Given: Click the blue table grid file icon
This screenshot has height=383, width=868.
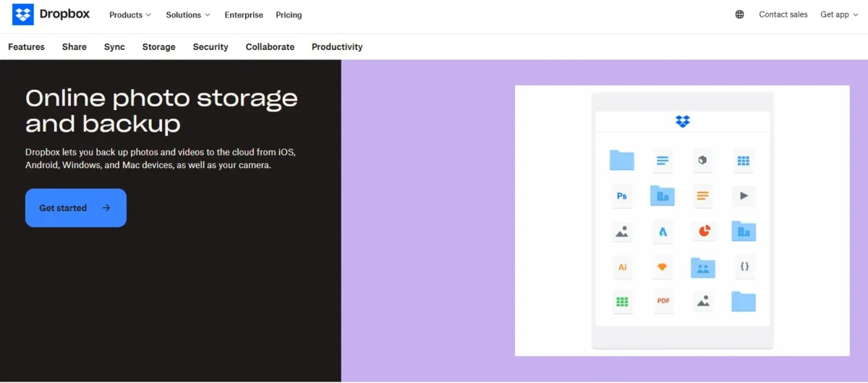Looking at the screenshot, I should point(744,160).
